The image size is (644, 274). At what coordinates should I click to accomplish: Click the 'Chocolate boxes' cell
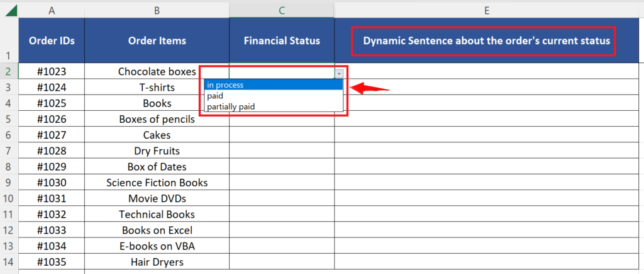[x=157, y=71]
